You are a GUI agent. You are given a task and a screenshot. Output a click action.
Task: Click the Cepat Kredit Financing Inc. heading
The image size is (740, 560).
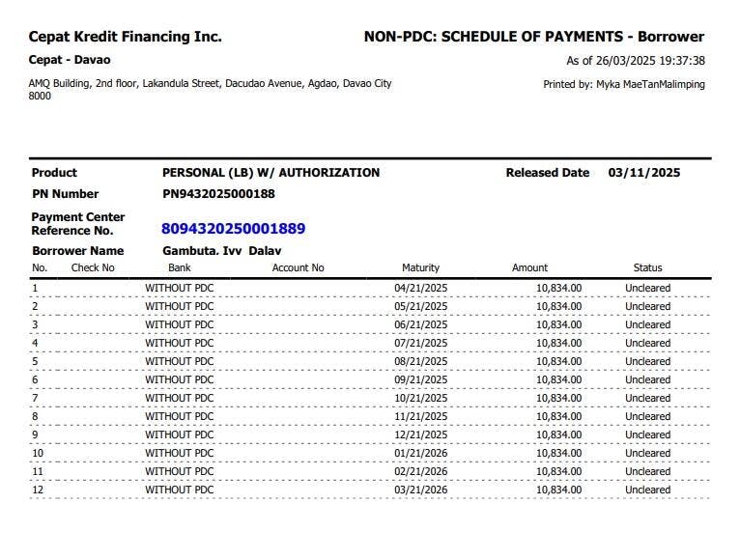[125, 37]
